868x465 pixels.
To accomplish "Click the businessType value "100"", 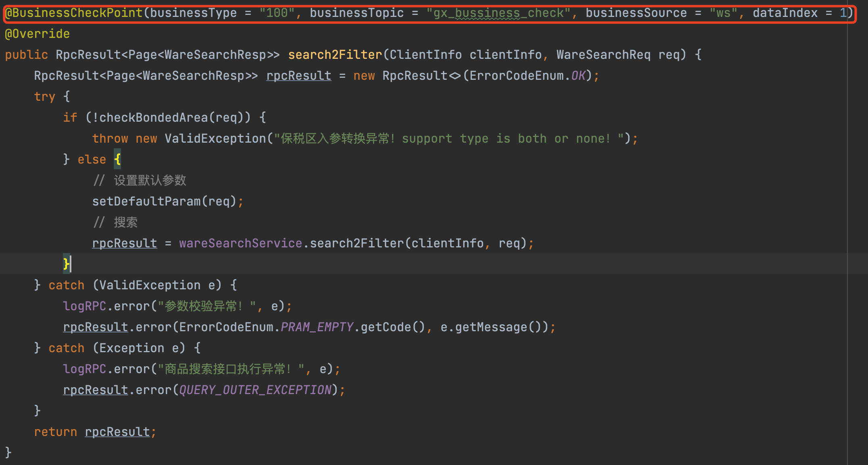I will (x=277, y=13).
